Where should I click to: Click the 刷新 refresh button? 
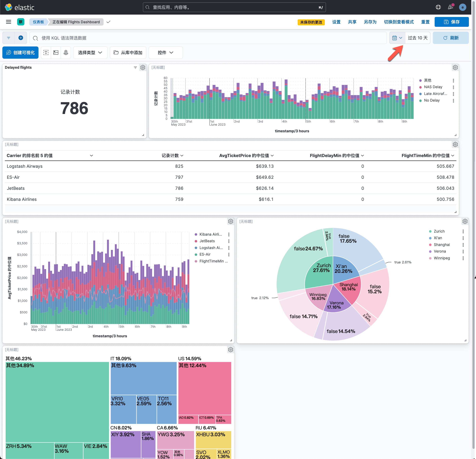click(451, 38)
